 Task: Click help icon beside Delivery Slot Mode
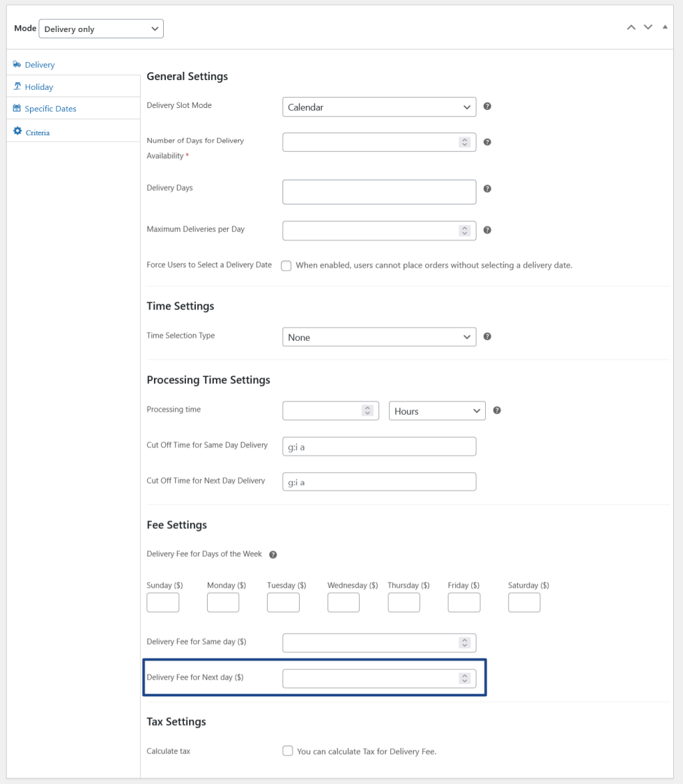[x=487, y=107]
